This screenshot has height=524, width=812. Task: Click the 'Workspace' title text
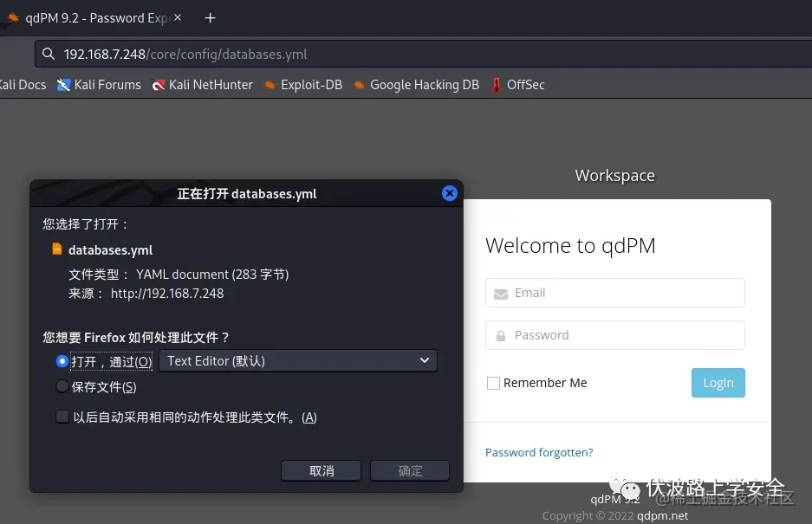[x=614, y=176]
